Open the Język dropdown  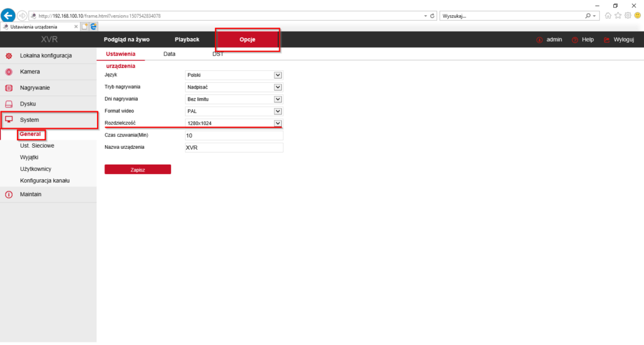278,75
